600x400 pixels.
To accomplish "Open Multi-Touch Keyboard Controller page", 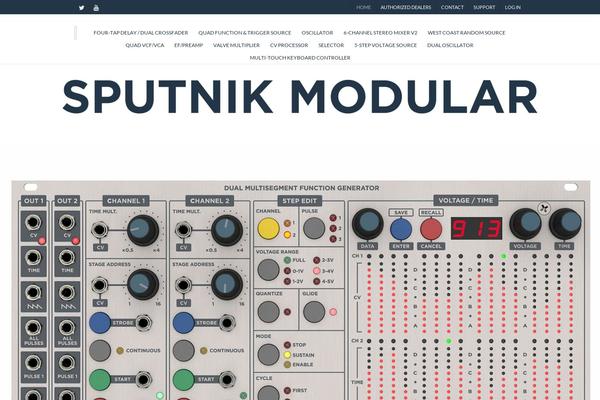I will 300,58.
